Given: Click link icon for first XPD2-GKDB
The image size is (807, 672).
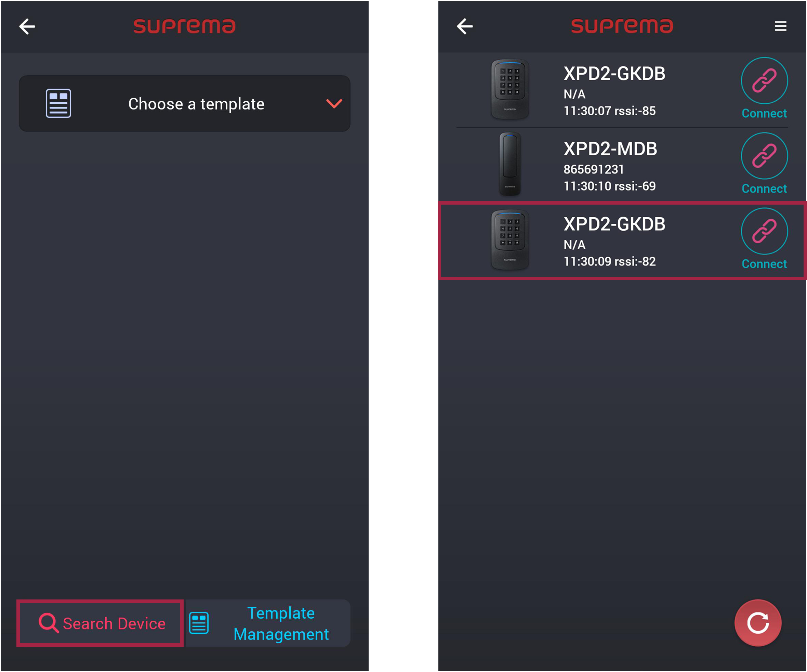Looking at the screenshot, I should 764,81.
